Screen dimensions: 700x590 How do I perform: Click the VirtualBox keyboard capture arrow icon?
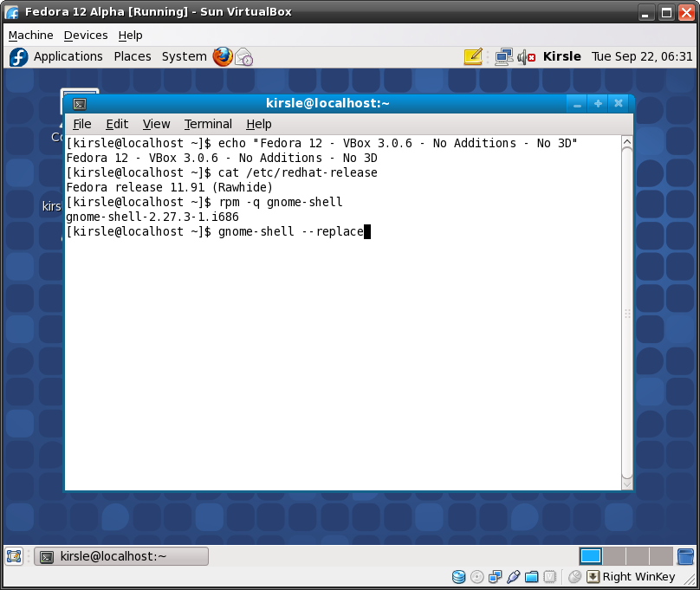(593, 577)
